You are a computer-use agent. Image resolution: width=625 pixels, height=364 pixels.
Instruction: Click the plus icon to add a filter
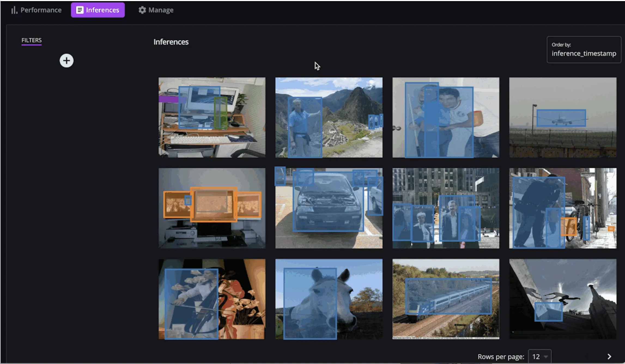point(66,60)
